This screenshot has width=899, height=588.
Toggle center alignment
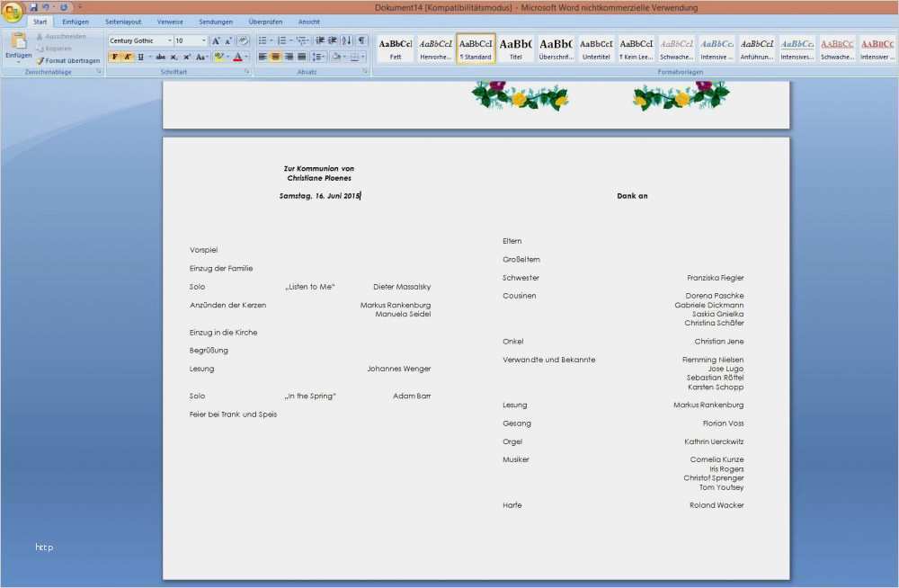pyautogui.click(x=276, y=57)
